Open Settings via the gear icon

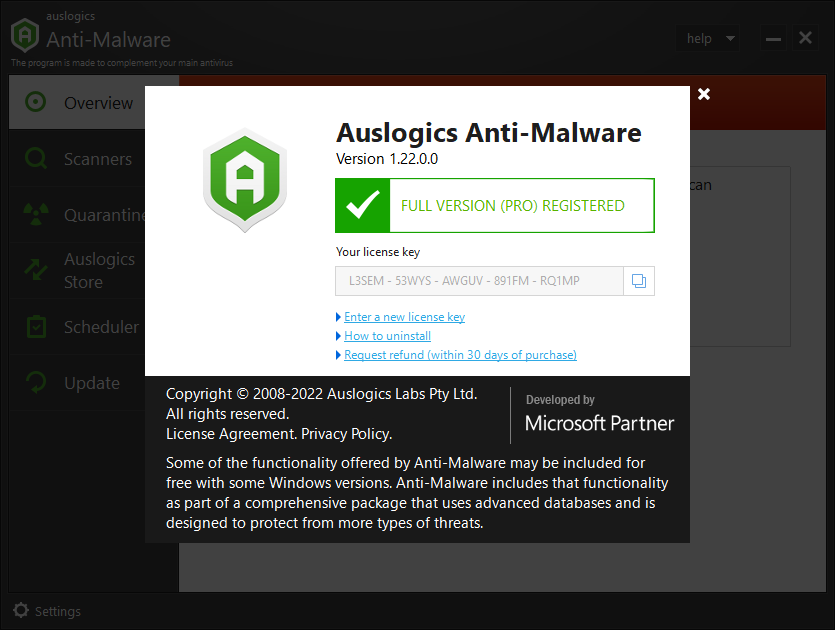tap(20, 611)
